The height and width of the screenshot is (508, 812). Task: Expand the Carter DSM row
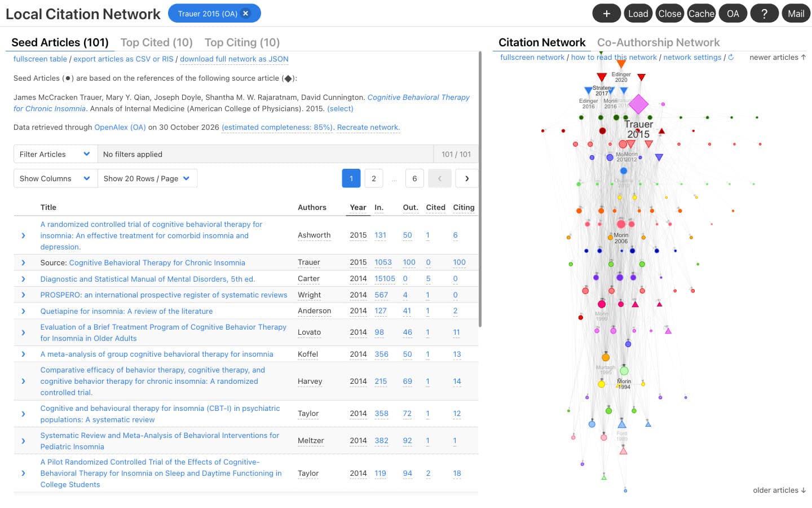pos(23,279)
